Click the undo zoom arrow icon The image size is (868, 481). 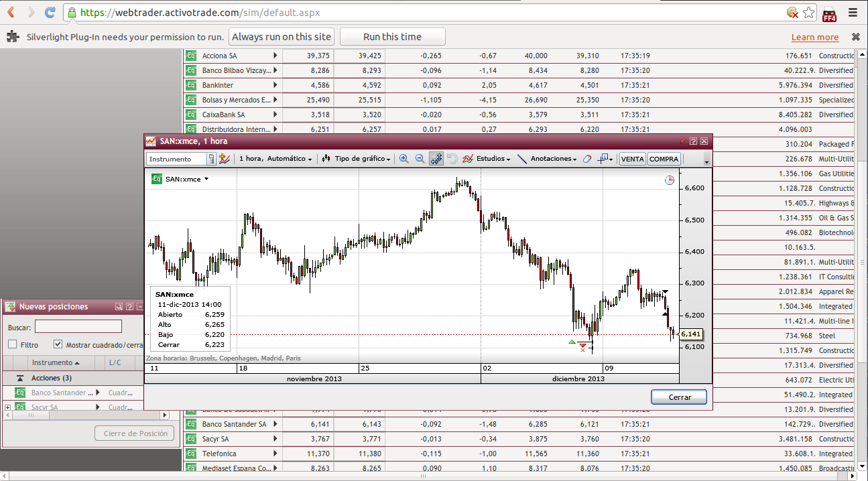point(452,159)
